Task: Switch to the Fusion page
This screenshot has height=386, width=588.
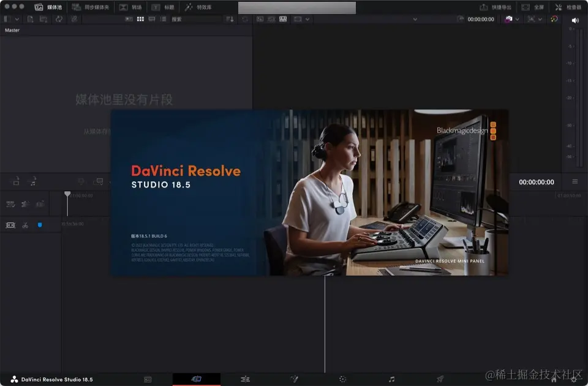Action: point(295,379)
